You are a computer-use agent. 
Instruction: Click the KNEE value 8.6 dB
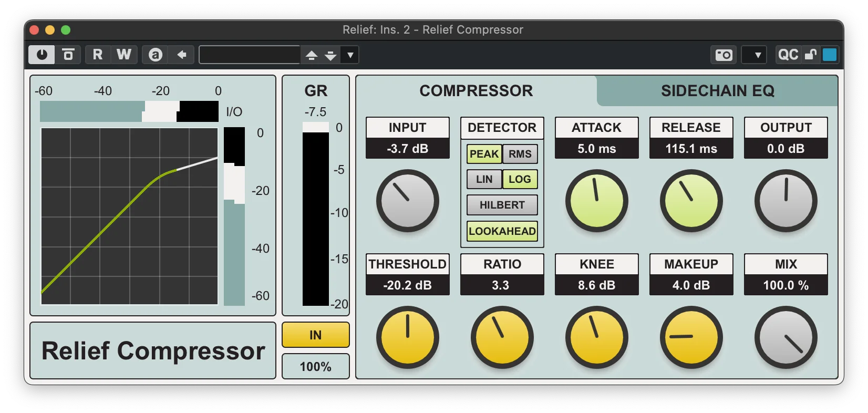click(597, 285)
